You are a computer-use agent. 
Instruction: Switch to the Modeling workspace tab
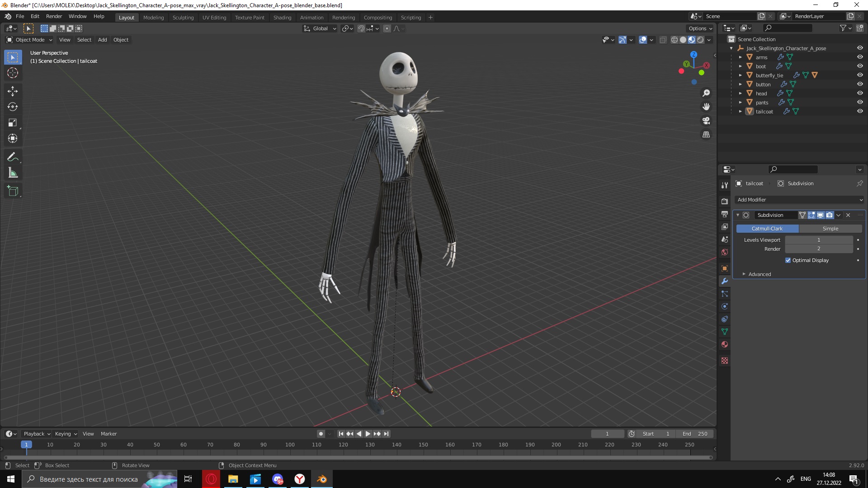tap(153, 18)
